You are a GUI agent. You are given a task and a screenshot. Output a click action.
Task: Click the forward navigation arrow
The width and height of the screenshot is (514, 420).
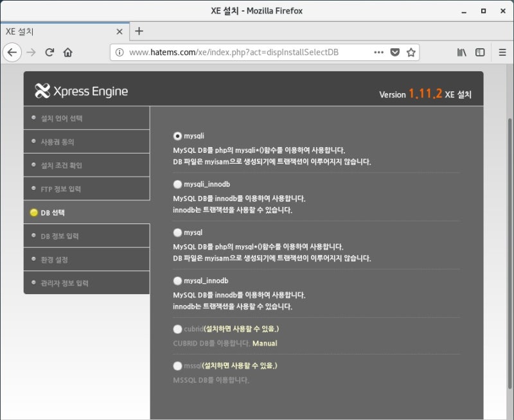tap(31, 52)
